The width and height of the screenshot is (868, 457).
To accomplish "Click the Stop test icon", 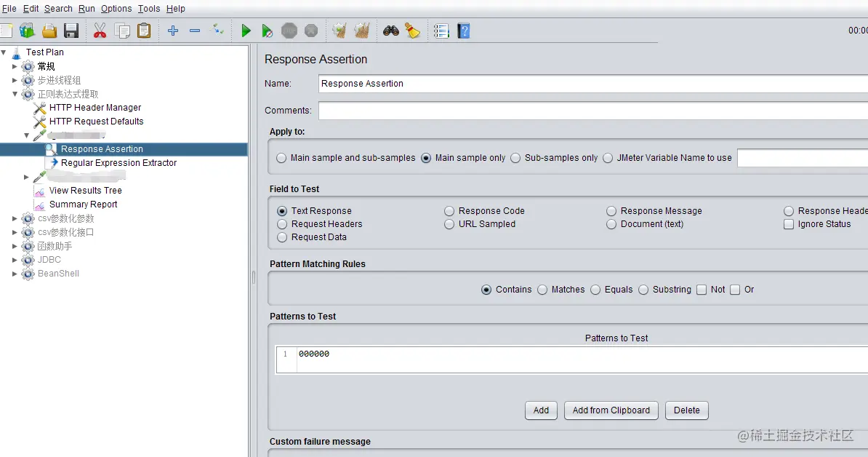I will coord(289,31).
